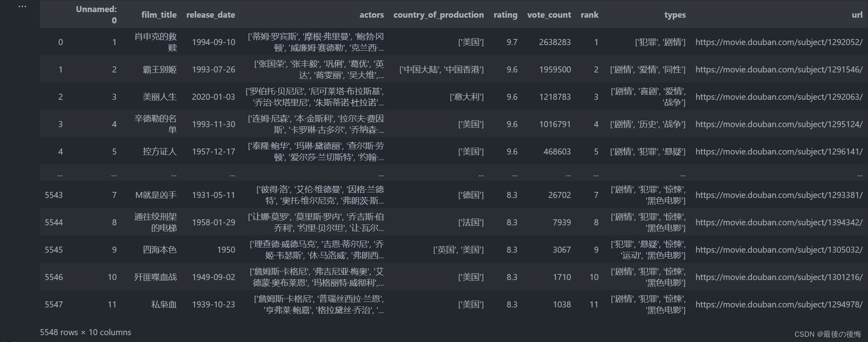
Task: Select country cell ['中国大陆', '中国香港']
Action: (x=441, y=70)
